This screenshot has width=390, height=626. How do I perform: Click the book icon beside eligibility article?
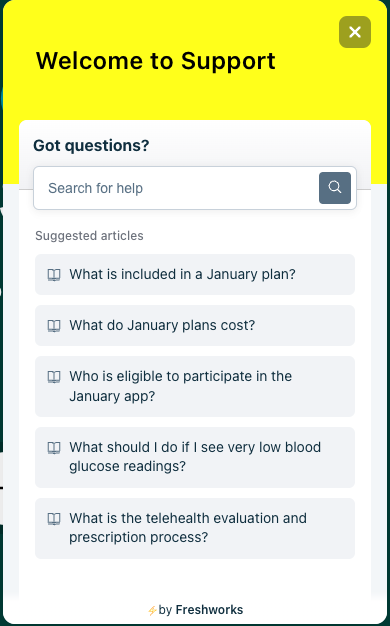click(x=54, y=376)
